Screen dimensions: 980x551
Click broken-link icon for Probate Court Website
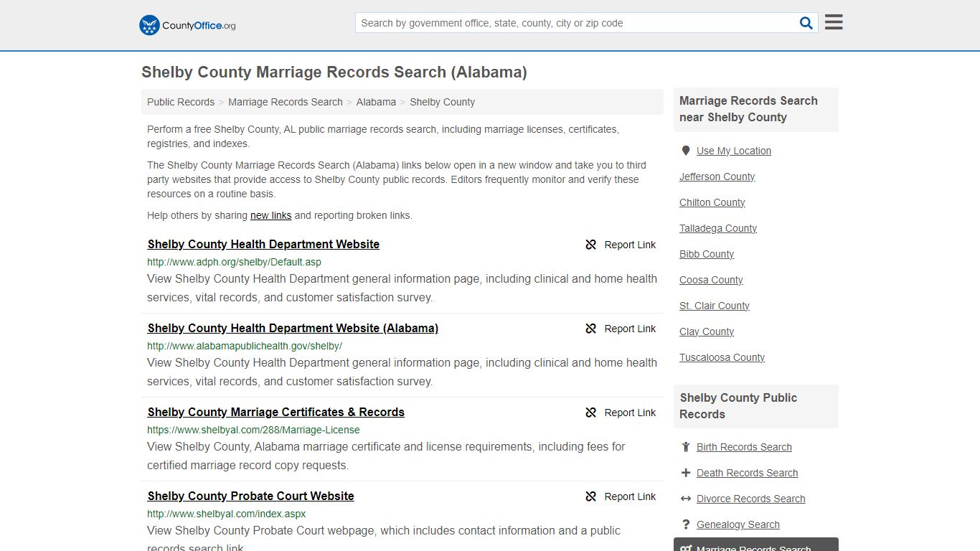coord(591,496)
